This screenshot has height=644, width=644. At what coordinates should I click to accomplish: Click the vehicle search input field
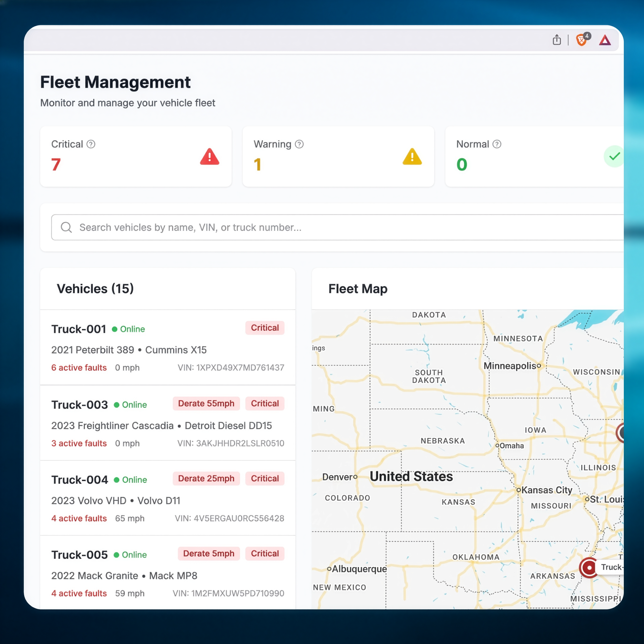coord(333,227)
